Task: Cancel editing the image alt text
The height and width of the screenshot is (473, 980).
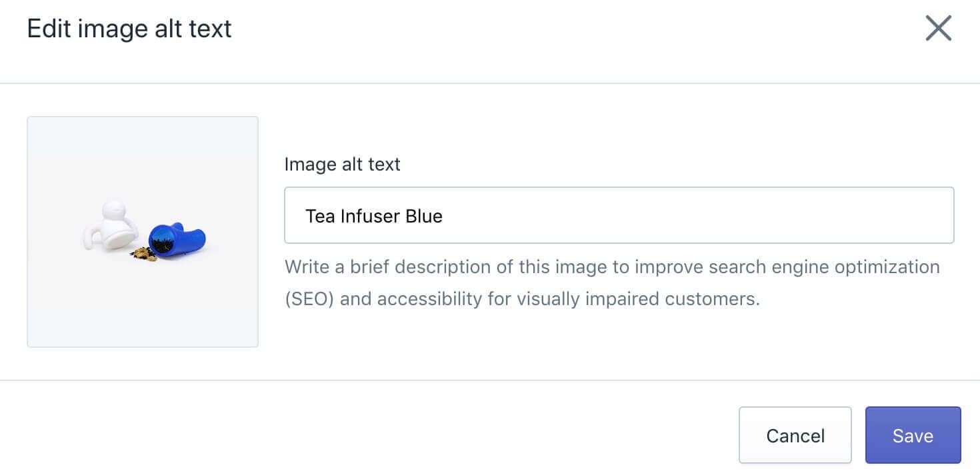Action: tap(795, 435)
